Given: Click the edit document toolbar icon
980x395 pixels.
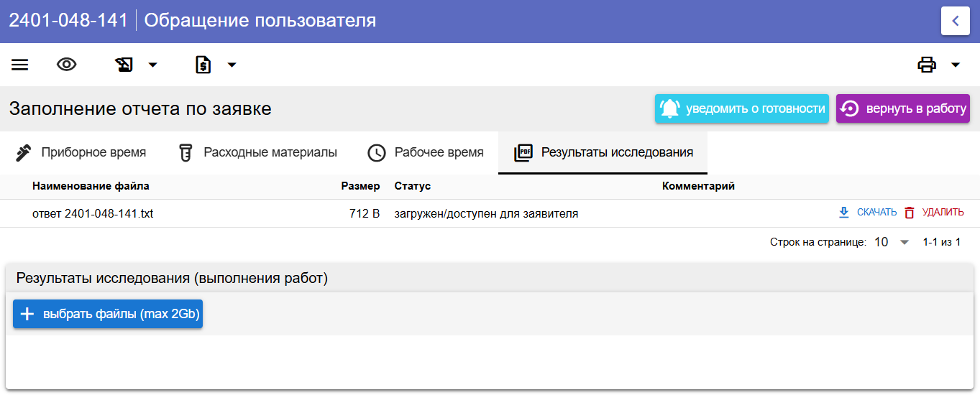Looking at the screenshot, I should click(124, 65).
